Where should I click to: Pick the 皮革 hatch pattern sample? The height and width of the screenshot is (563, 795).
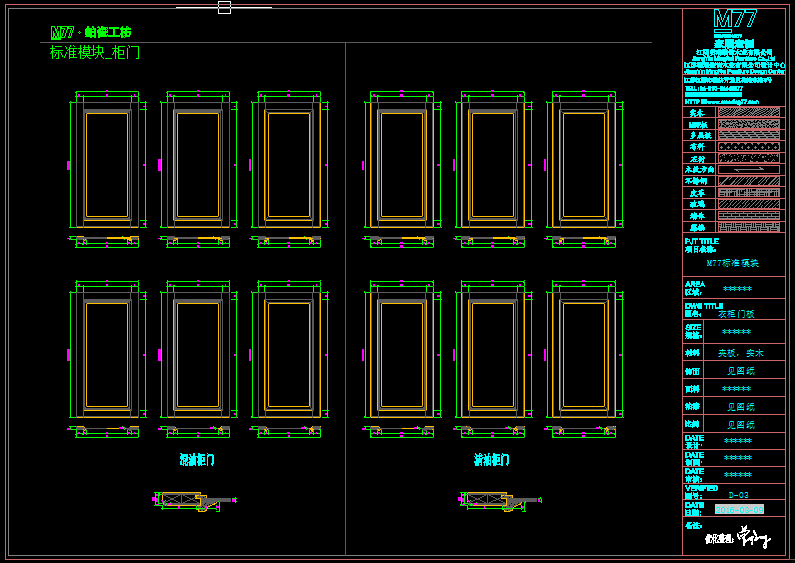(x=751, y=193)
